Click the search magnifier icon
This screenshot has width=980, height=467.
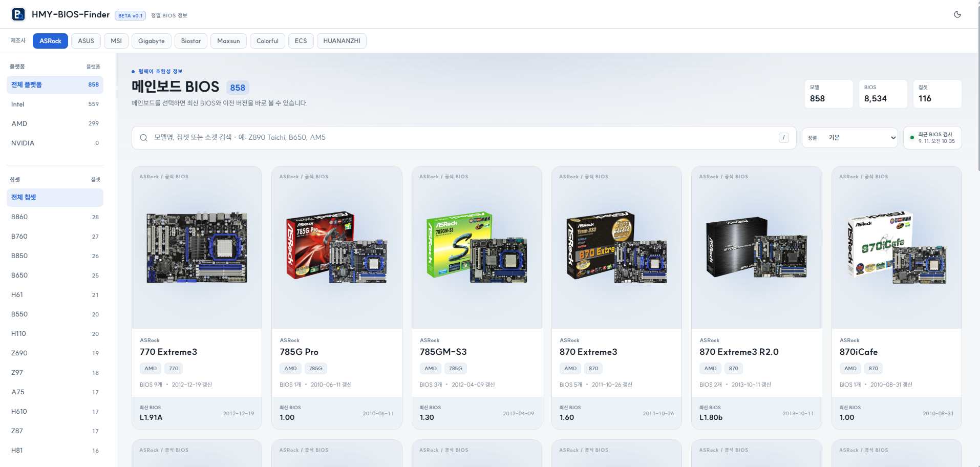pos(144,138)
